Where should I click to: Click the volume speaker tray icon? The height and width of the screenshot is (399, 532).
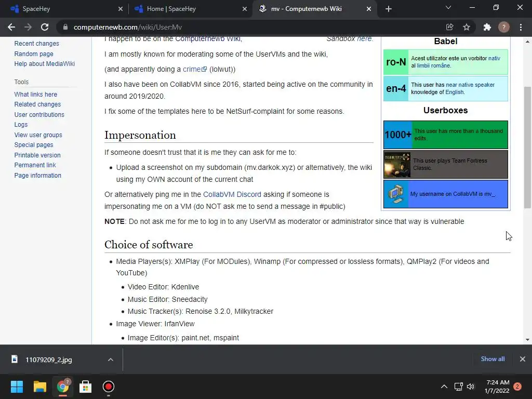coord(471,387)
